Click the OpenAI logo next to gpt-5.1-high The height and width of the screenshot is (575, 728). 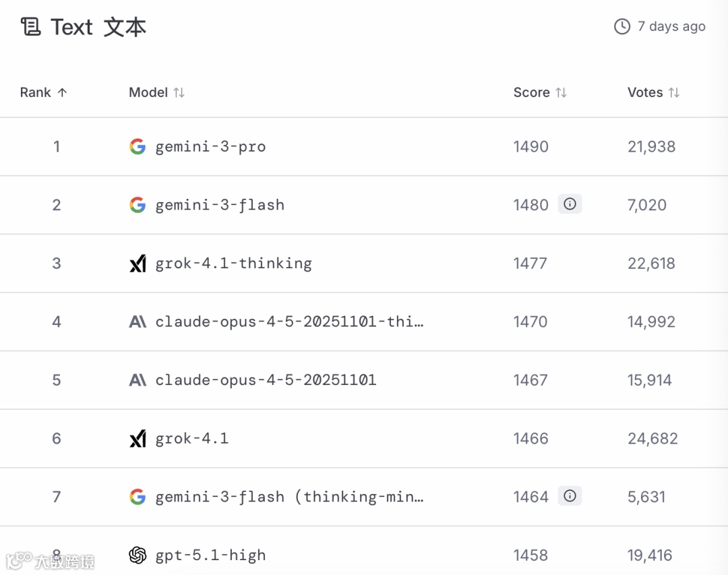[138, 555]
